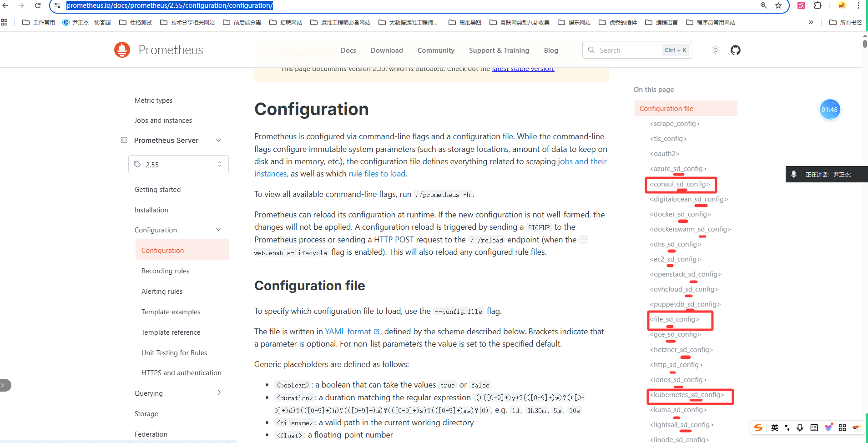Open the Community nav item
Image resolution: width=868 pixels, height=443 pixels.
(436, 50)
